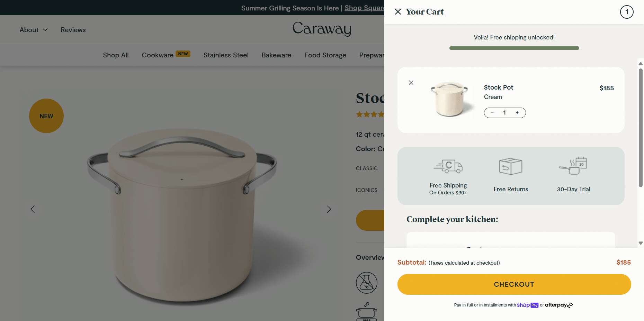Close the Your Cart panel
Image resolution: width=644 pixels, height=321 pixels.
click(x=398, y=11)
